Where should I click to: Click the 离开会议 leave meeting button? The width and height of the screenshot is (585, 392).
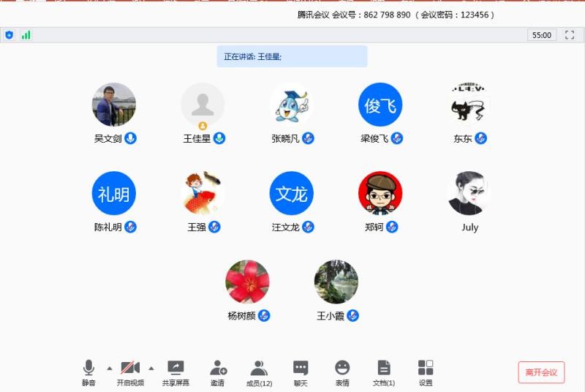click(x=541, y=372)
